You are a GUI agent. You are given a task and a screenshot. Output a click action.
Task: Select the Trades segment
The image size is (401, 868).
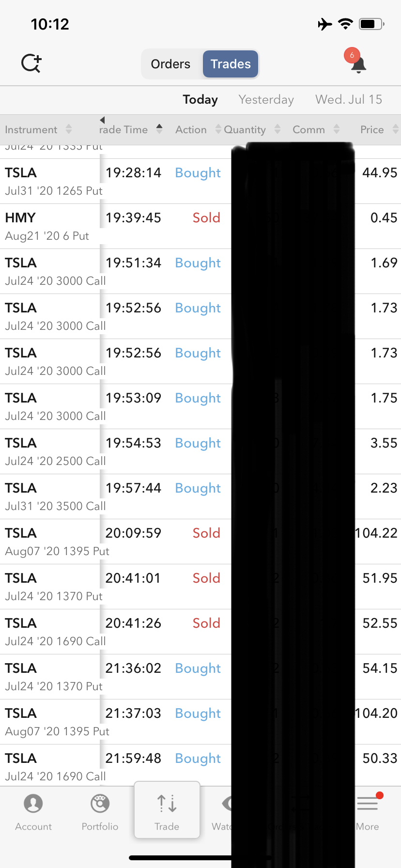tap(231, 64)
